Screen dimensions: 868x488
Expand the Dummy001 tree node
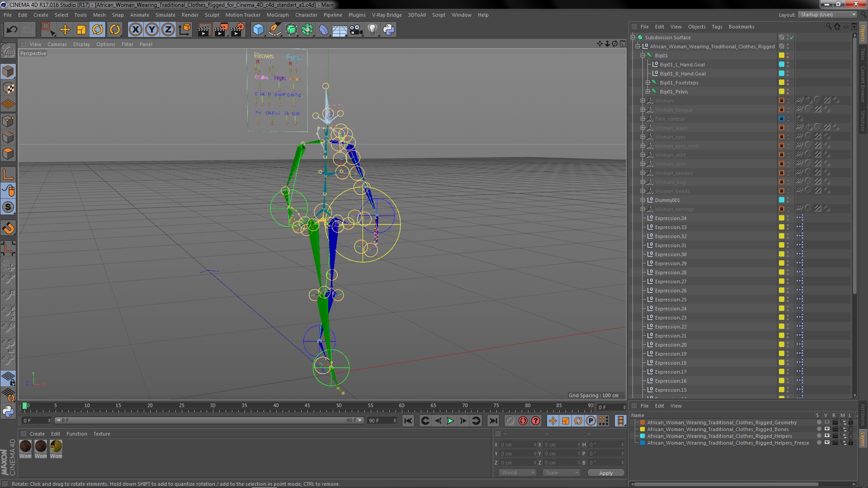(642, 200)
